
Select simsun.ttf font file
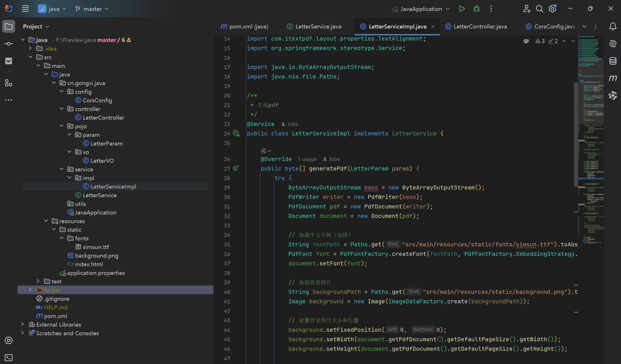[x=92, y=247]
